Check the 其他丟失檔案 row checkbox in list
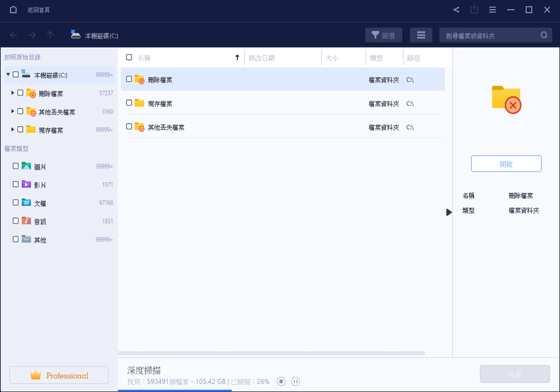Screen dimensions: 560x392 click(129, 127)
